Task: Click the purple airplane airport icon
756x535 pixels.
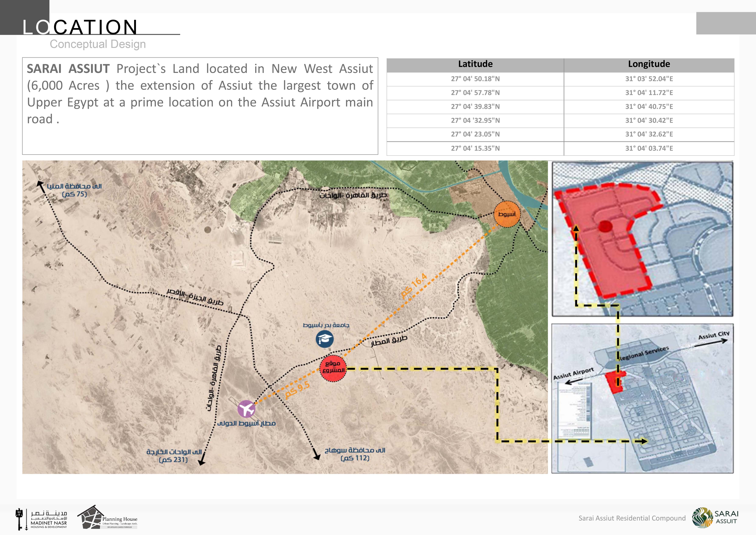Action: [x=246, y=409]
